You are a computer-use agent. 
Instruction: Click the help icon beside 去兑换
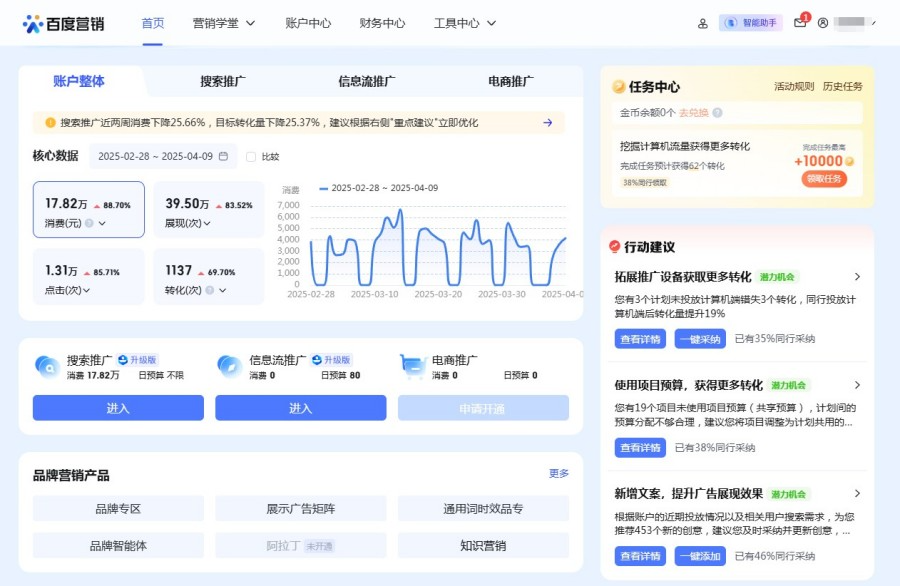pyautogui.click(x=718, y=113)
